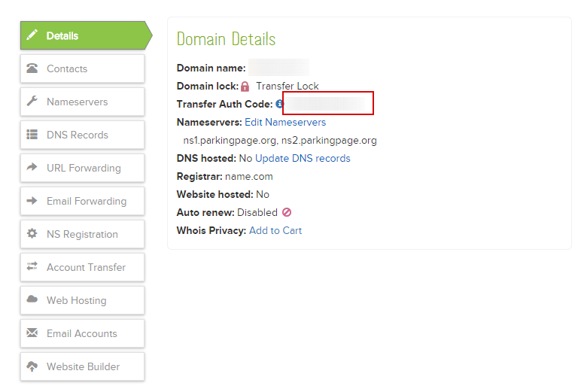Screen dimensions: 581x392
Task: Click the list icon beside DNS Records
Action: pyautogui.click(x=32, y=135)
